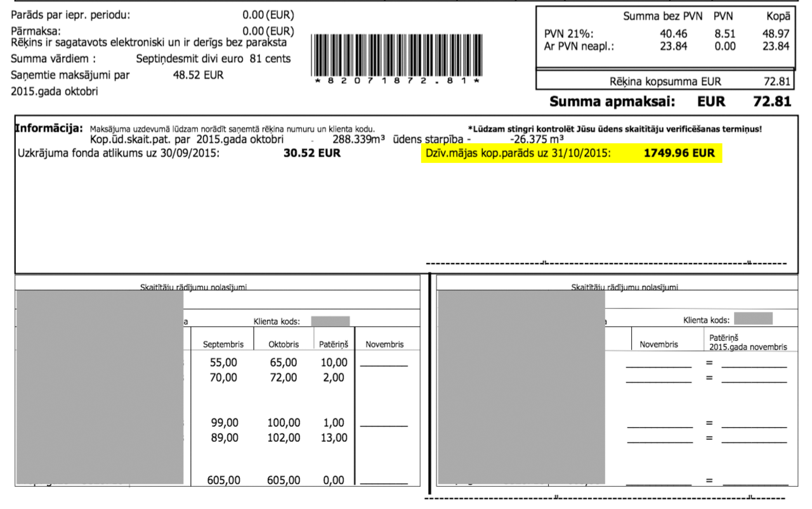This screenshot has height=509, width=812.
Task: Click the barcode image on the invoice
Action: [396, 55]
